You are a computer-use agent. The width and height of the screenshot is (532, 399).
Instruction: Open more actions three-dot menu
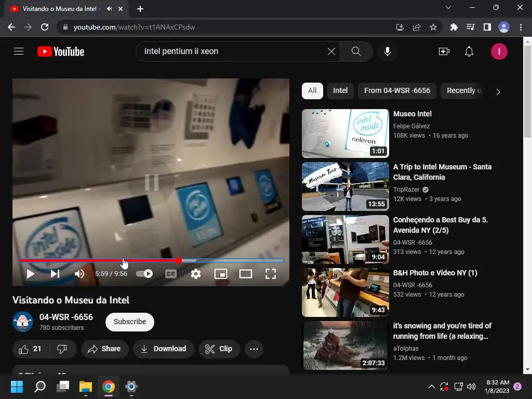254,349
